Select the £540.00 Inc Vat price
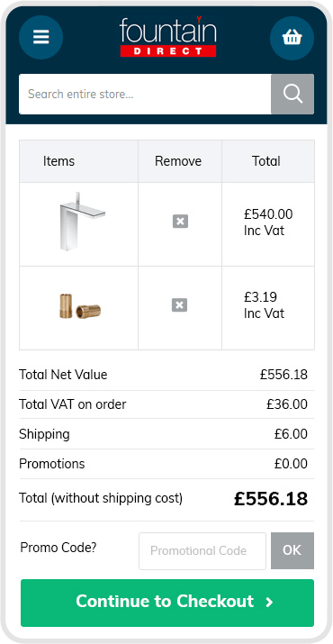The width and height of the screenshot is (333, 644). [268, 222]
